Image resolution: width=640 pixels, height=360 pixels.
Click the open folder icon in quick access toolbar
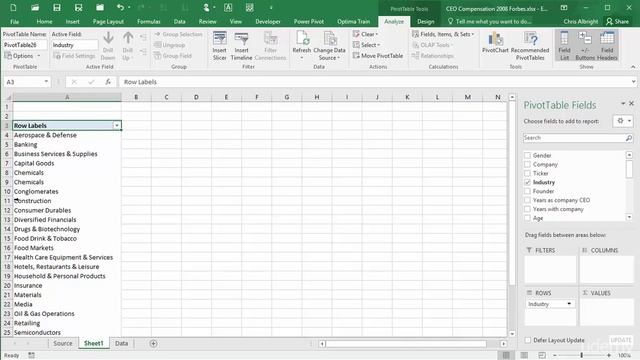tap(35, 8)
